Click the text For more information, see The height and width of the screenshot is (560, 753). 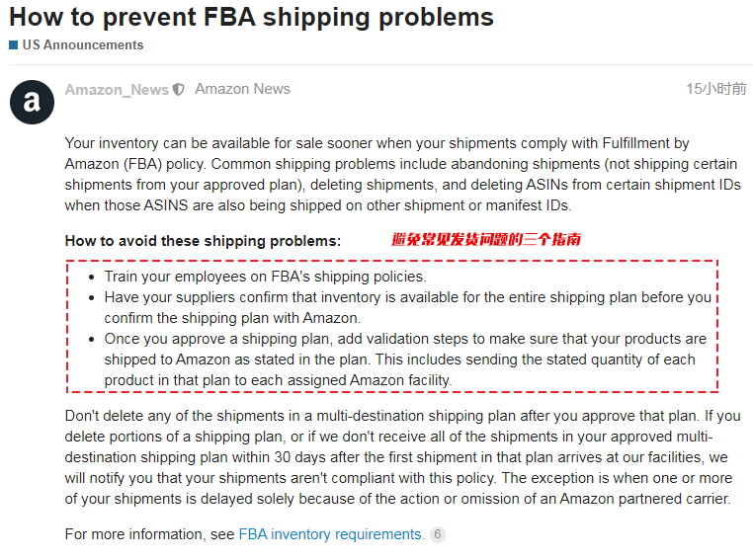coord(149,534)
